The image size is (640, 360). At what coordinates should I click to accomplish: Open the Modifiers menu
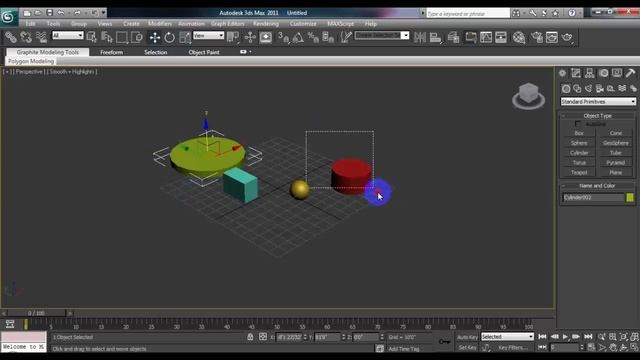pyautogui.click(x=160, y=24)
